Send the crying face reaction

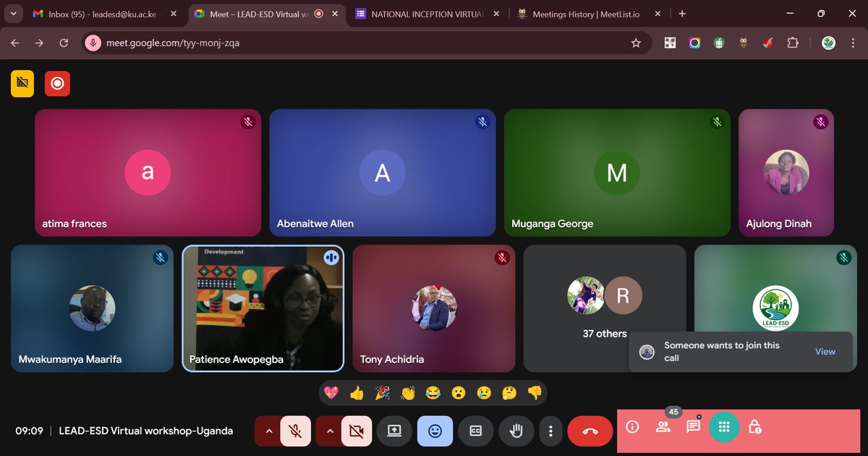click(484, 393)
